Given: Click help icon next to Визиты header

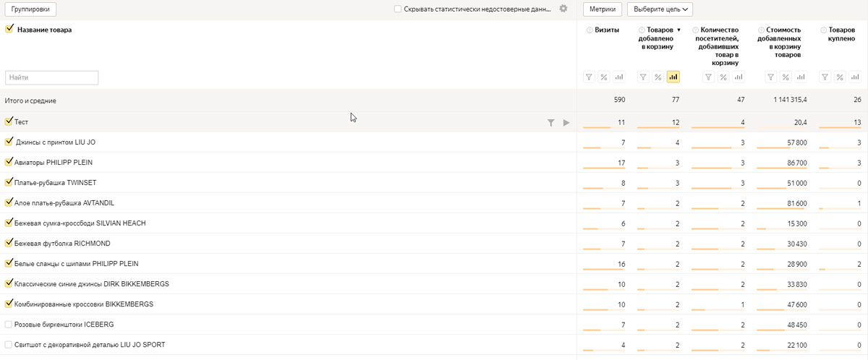Looking at the screenshot, I should [x=590, y=30].
